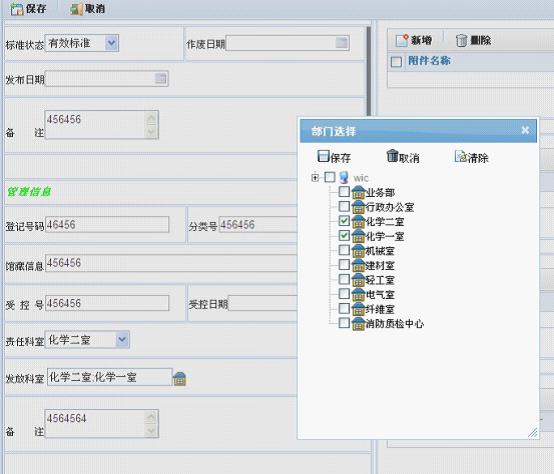Click 清除 clear icon in 部门选择 dialog
The height and width of the screenshot is (474, 554).
pos(460,156)
